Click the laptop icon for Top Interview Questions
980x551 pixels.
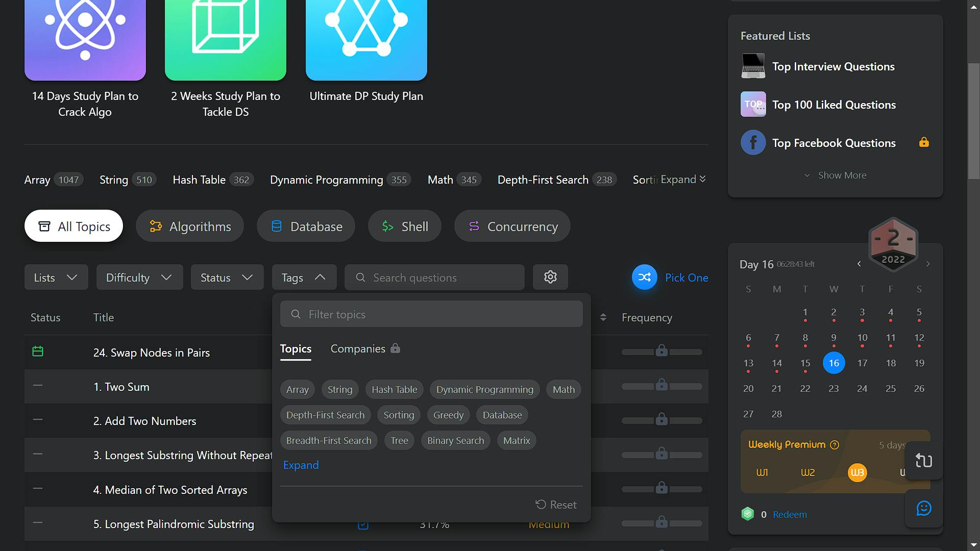tap(753, 66)
